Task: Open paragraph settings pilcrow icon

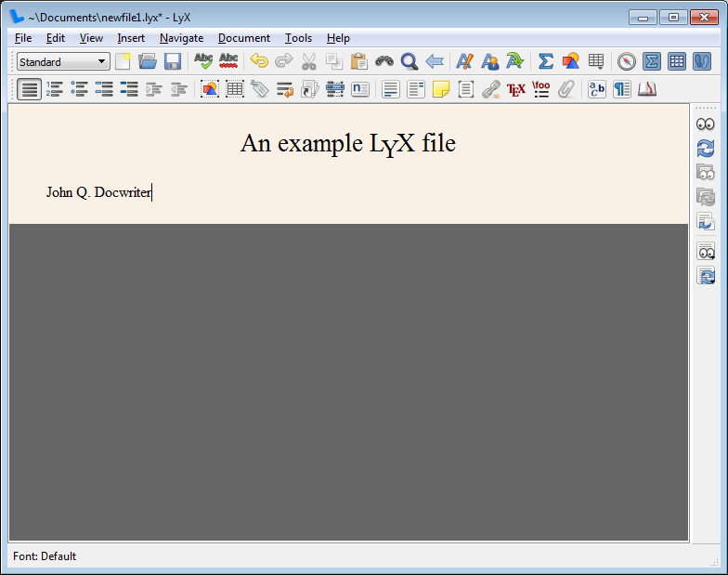Action: (622, 89)
